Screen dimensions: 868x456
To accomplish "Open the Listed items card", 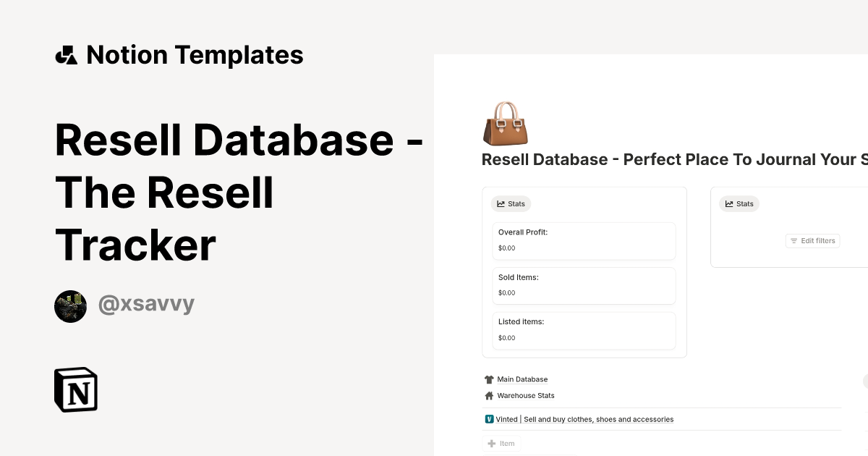I will (584, 330).
